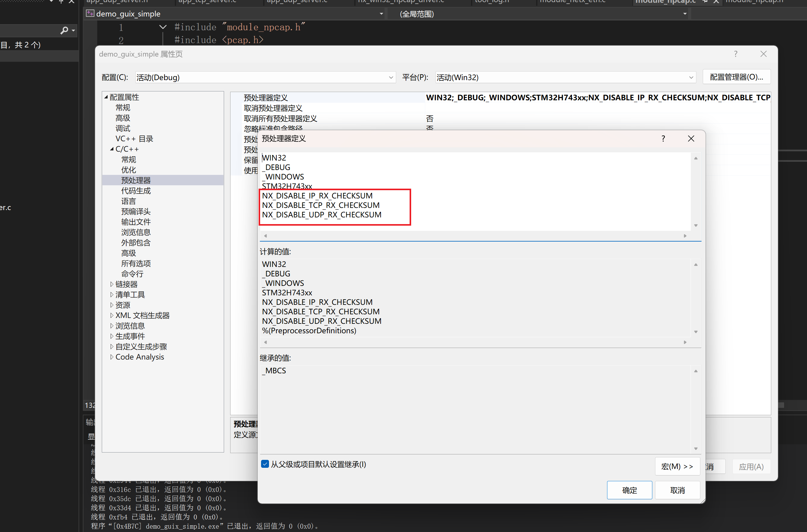Viewport: 807px width, 532px height.
Task: Expand the 链接器 tree node
Action: (112, 284)
